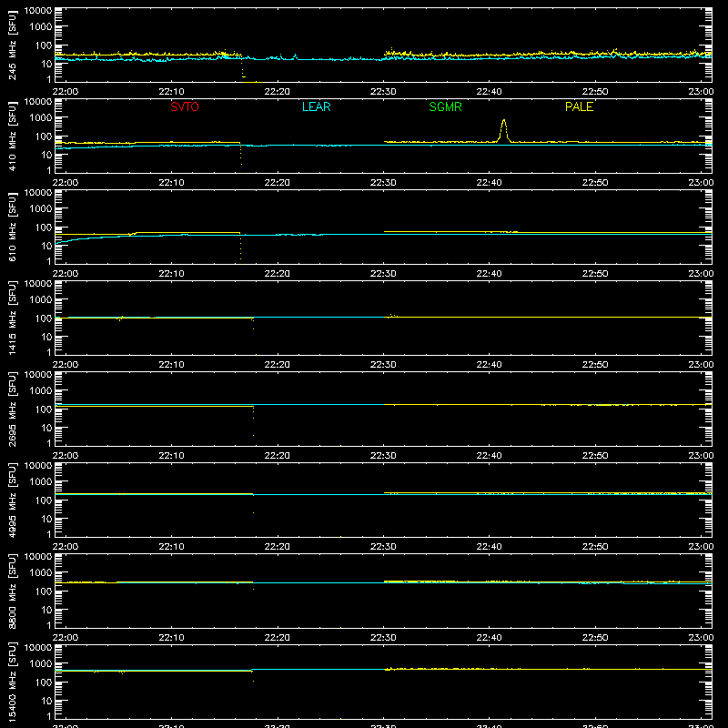The width and height of the screenshot is (728, 728).
Task: Click the 10000 tick on the 245 MHz axis
Action: tap(38, 11)
